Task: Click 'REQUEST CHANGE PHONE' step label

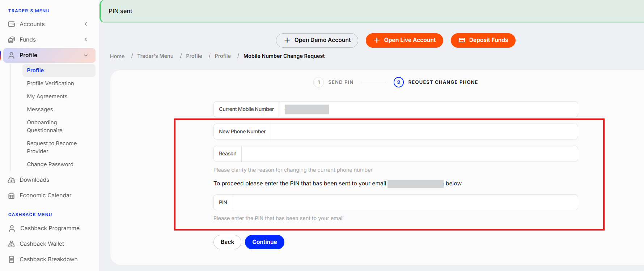Action: tap(443, 82)
